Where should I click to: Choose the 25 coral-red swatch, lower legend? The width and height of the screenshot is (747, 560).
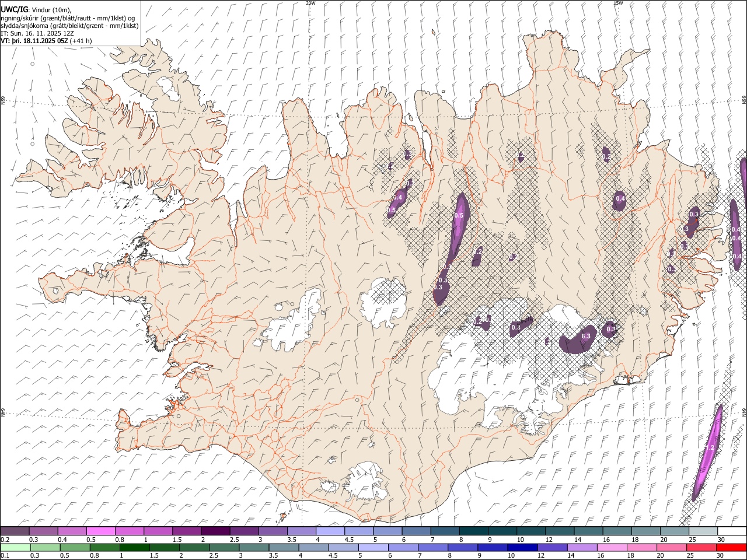700,547
